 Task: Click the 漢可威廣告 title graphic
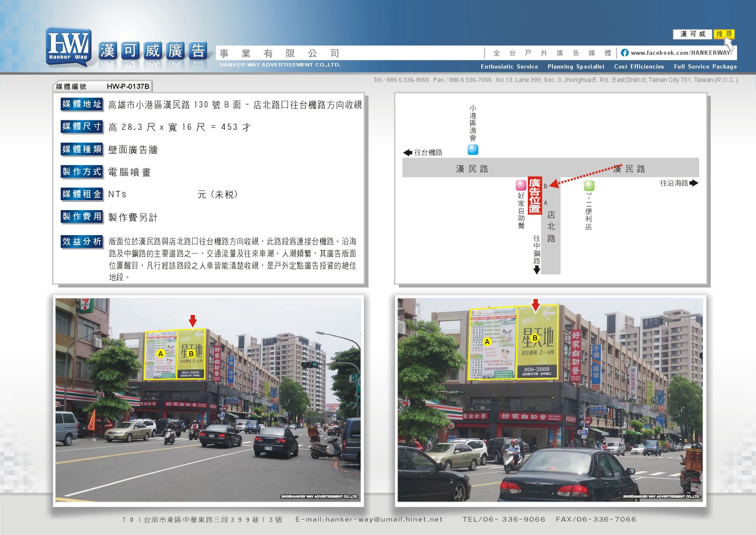153,51
